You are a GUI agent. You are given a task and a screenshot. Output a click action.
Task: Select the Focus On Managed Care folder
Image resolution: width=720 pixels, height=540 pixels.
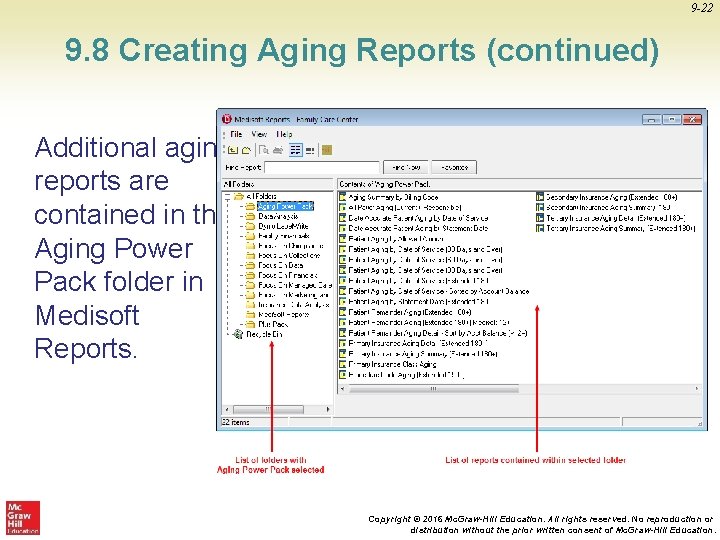point(294,285)
